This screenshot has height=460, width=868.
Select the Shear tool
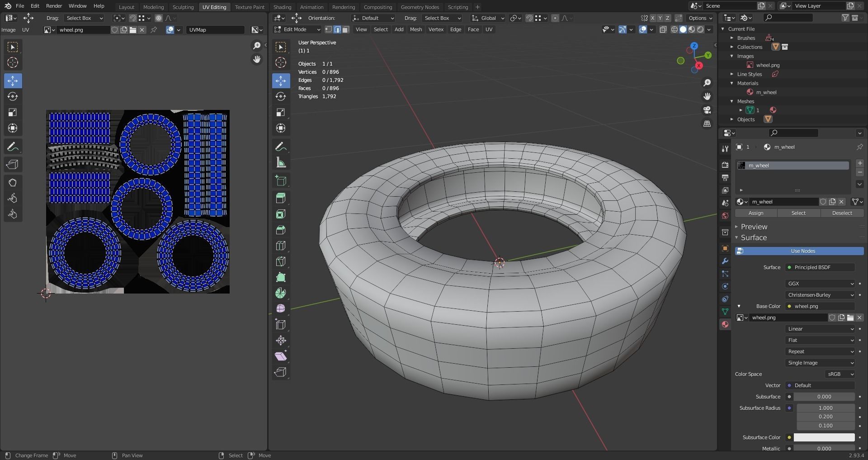281,356
